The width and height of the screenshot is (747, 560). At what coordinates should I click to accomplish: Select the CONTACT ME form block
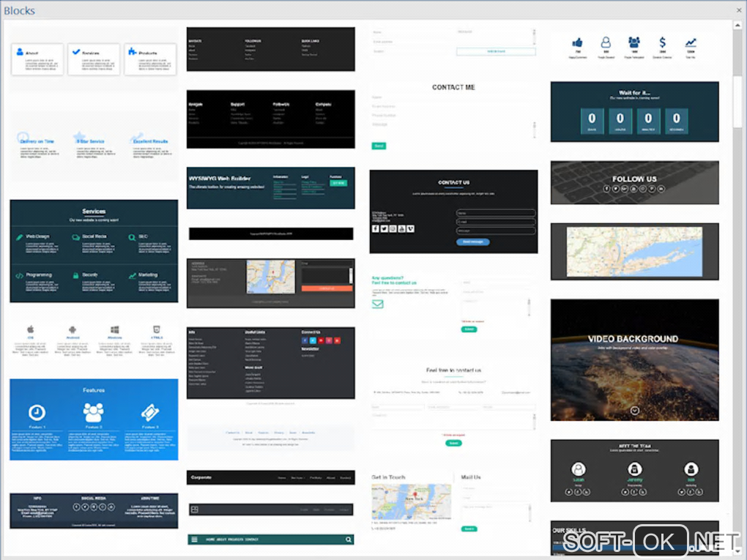pyautogui.click(x=453, y=116)
